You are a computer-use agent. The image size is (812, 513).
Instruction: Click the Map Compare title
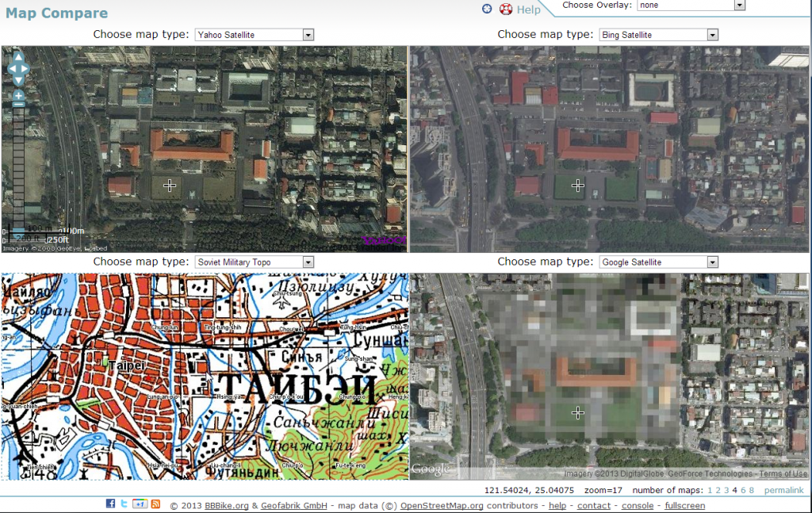click(57, 13)
